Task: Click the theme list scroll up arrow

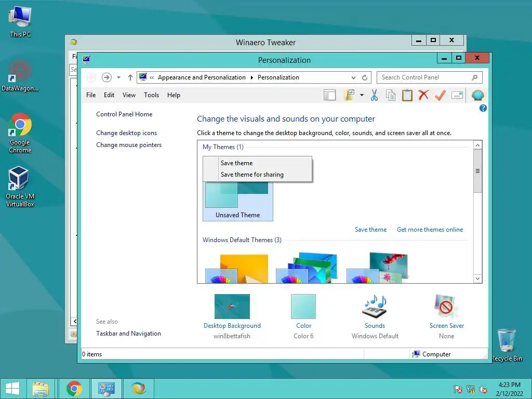Action: 477,145
